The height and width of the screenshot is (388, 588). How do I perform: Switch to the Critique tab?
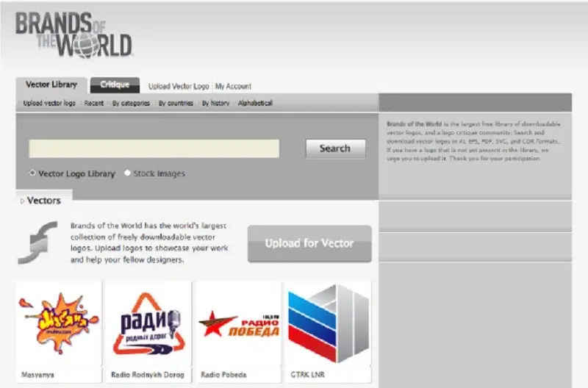(115, 85)
